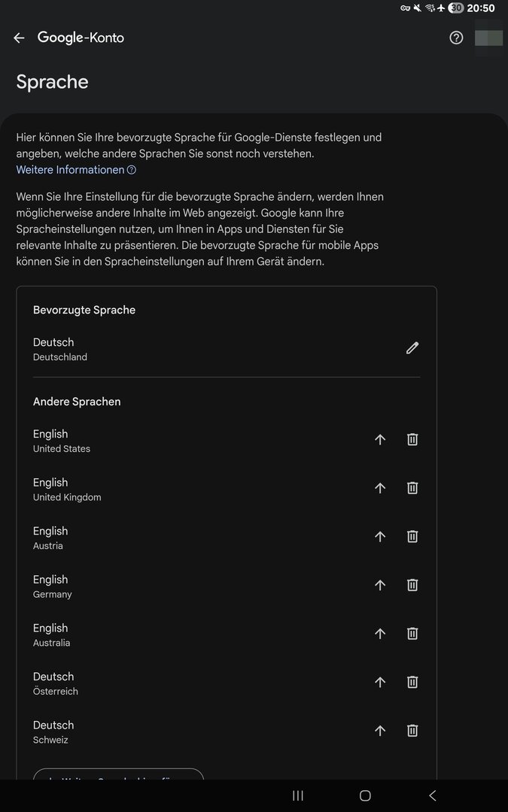The width and height of the screenshot is (508, 812).
Task: Remove English United Kingdom from list
Action: coord(412,488)
